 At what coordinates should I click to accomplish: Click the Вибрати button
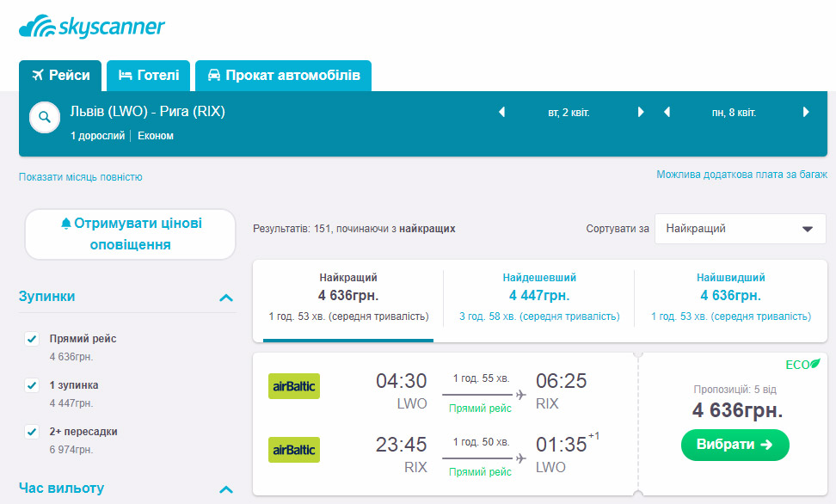click(735, 445)
